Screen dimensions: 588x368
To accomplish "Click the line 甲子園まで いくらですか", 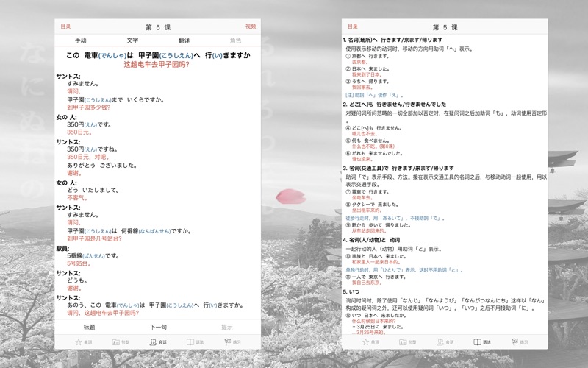I will pos(115,100).
